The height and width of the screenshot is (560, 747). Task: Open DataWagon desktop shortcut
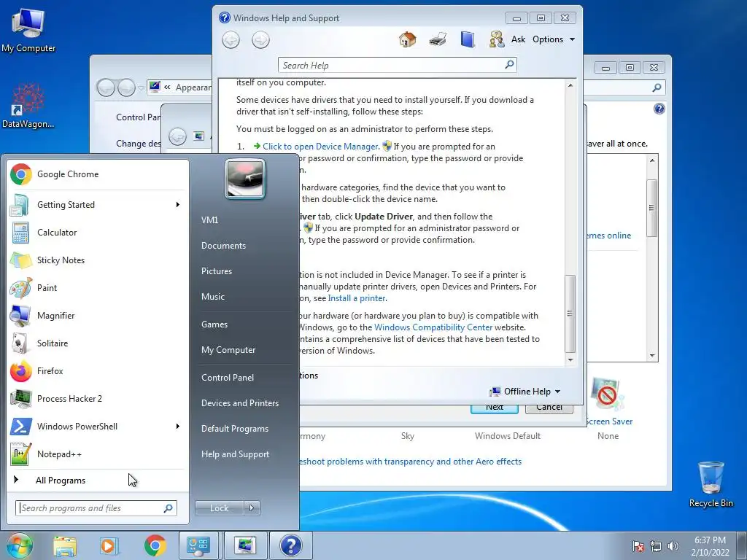(28, 106)
